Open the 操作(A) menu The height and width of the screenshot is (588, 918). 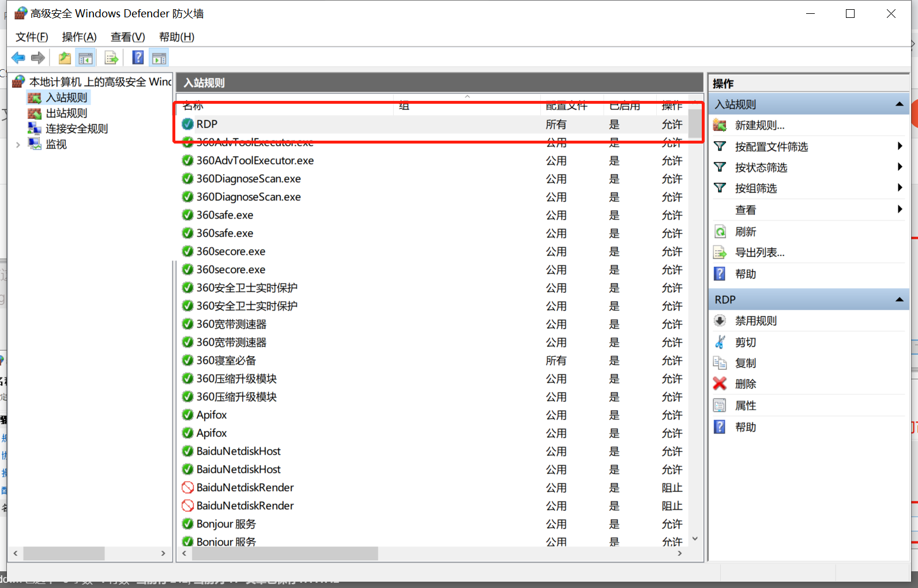pos(79,37)
